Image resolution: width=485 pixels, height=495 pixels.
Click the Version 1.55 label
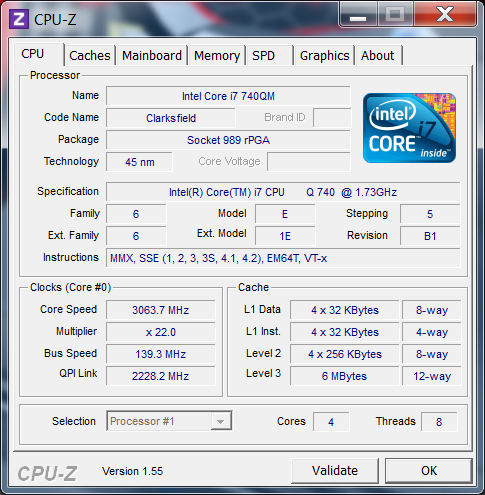(x=132, y=471)
